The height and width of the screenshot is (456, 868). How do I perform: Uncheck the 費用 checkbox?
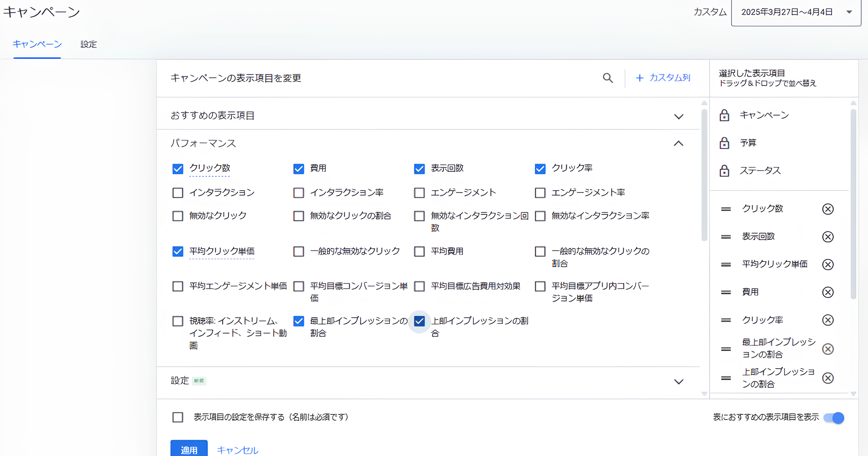[299, 169]
